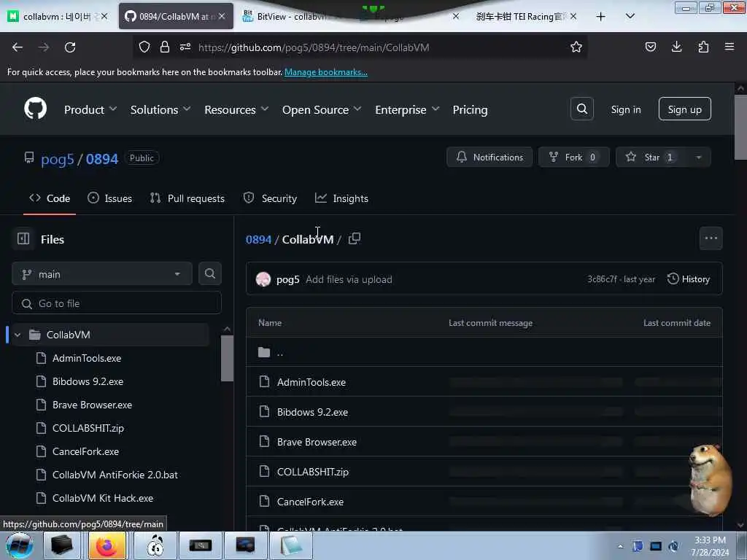The image size is (747, 560).
Task: Open CancelFork.exe in the file table
Action: click(310, 502)
